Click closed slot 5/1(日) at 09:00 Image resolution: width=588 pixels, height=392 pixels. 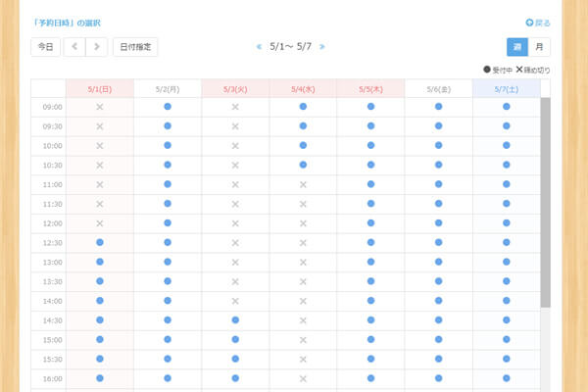[99, 106]
